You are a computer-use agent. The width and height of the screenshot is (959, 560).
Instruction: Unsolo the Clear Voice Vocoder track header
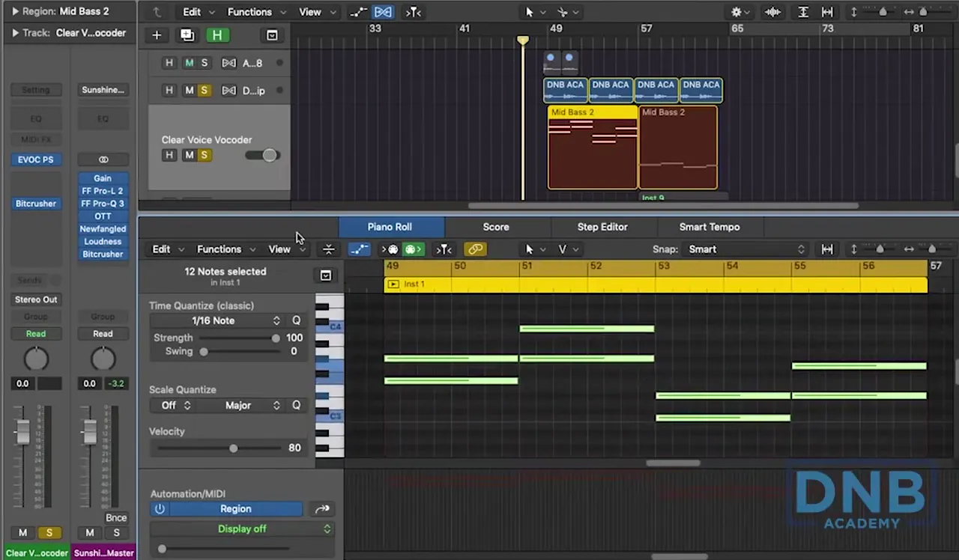coord(204,155)
